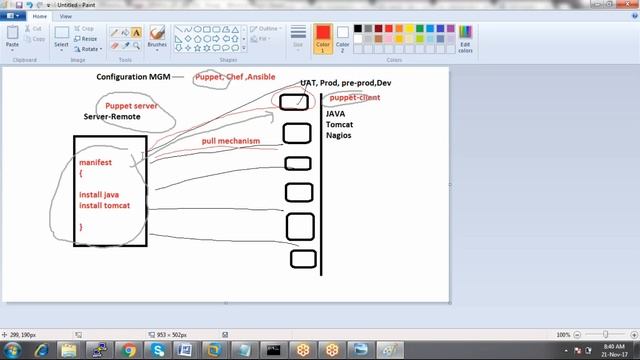Open the Windows Start button
This screenshot has height=360, width=640.
click(12, 350)
